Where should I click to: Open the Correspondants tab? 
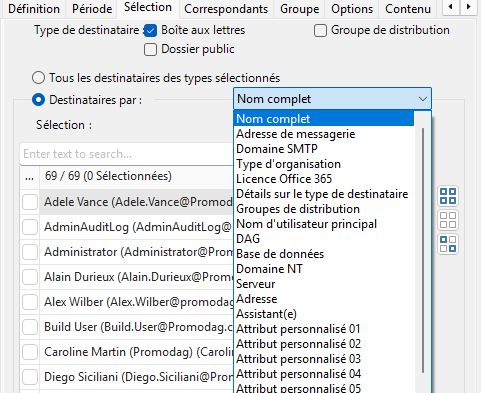pos(226,9)
